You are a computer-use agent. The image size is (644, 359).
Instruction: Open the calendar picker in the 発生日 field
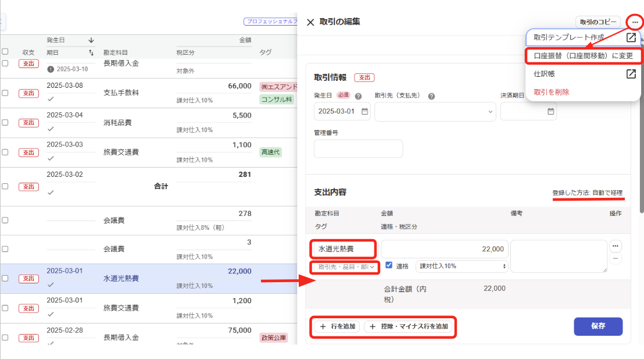(x=364, y=112)
